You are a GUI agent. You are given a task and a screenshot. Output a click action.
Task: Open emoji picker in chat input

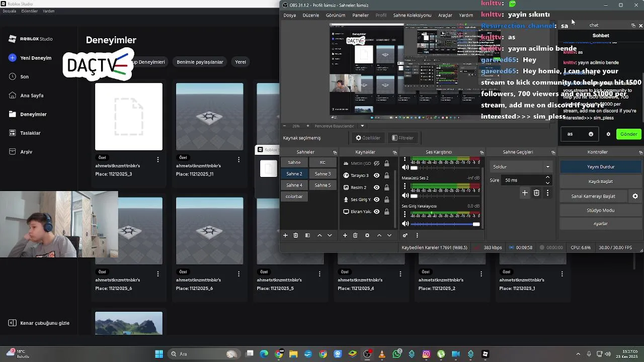(591, 134)
